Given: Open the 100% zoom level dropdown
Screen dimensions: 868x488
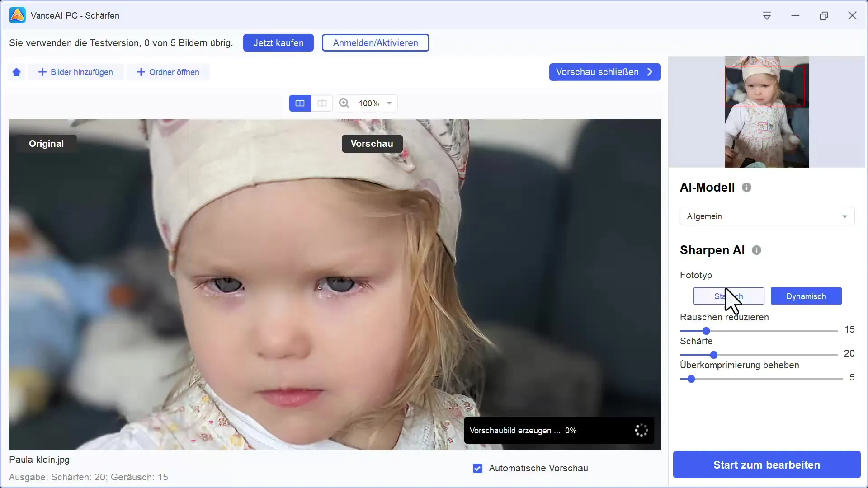Looking at the screenshot, I should tap(377, 103).
